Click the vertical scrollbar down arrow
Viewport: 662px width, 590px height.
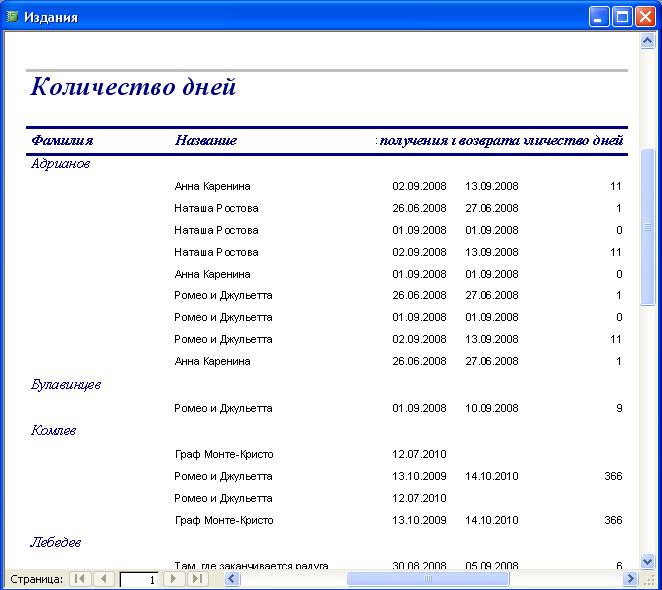click(647, 561)
